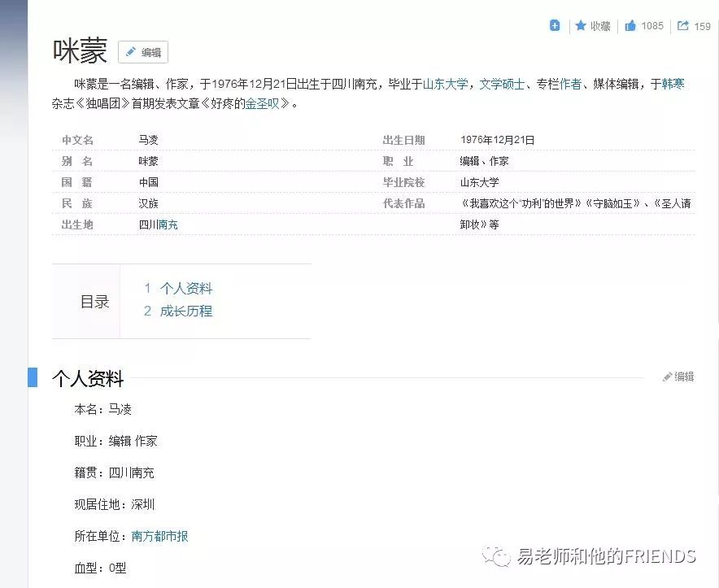
Task: Click 山东大学 in 毕业院校 row
Action: 479,182
